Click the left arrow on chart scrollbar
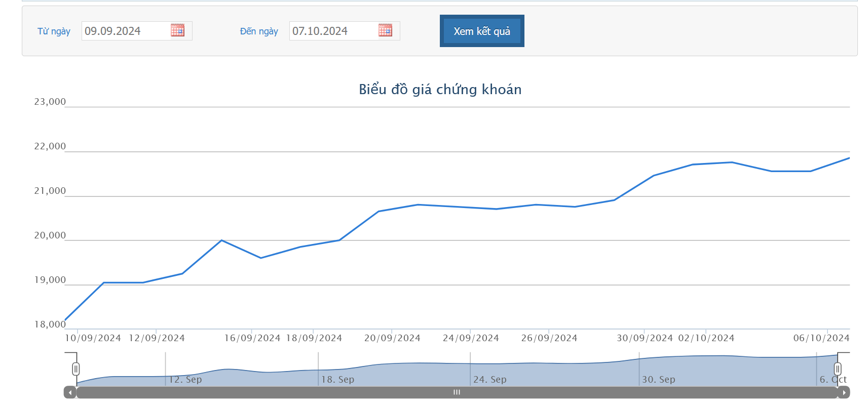 70,392
